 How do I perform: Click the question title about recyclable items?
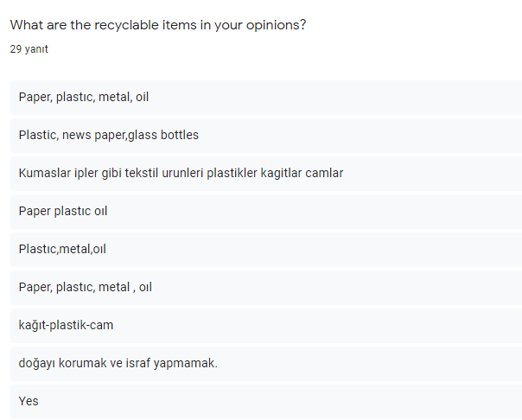tap(157, 25)
